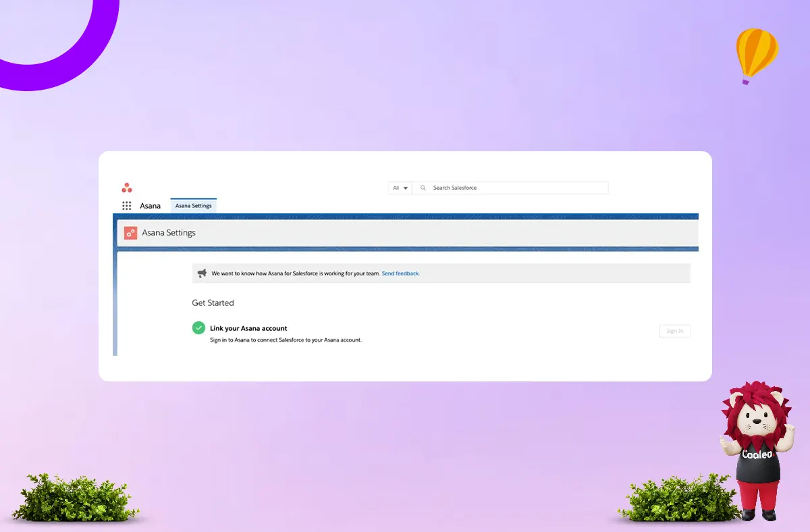Click the search magnifier icon
This screenshot has width=810, height=532.
pos(423,188)
